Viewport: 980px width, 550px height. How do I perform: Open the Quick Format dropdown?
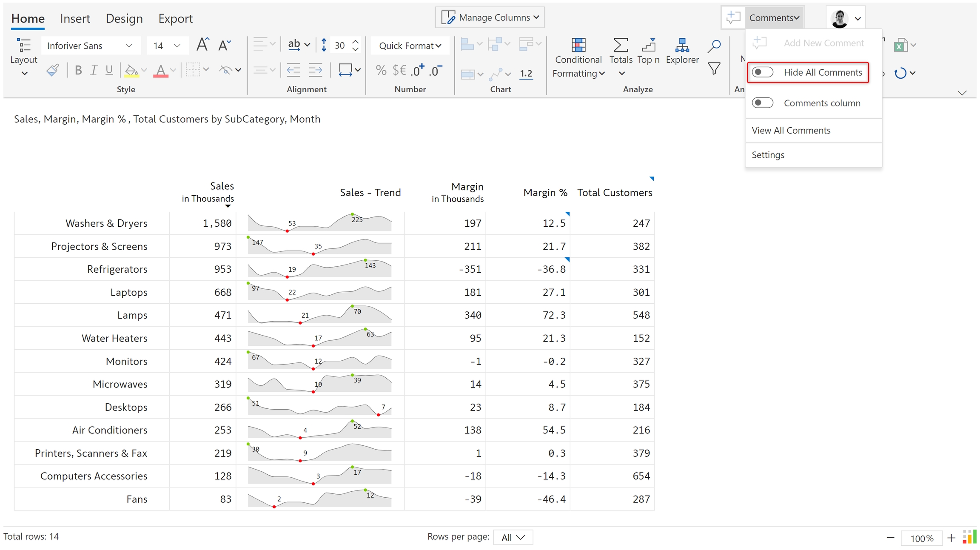coord(410,46)
